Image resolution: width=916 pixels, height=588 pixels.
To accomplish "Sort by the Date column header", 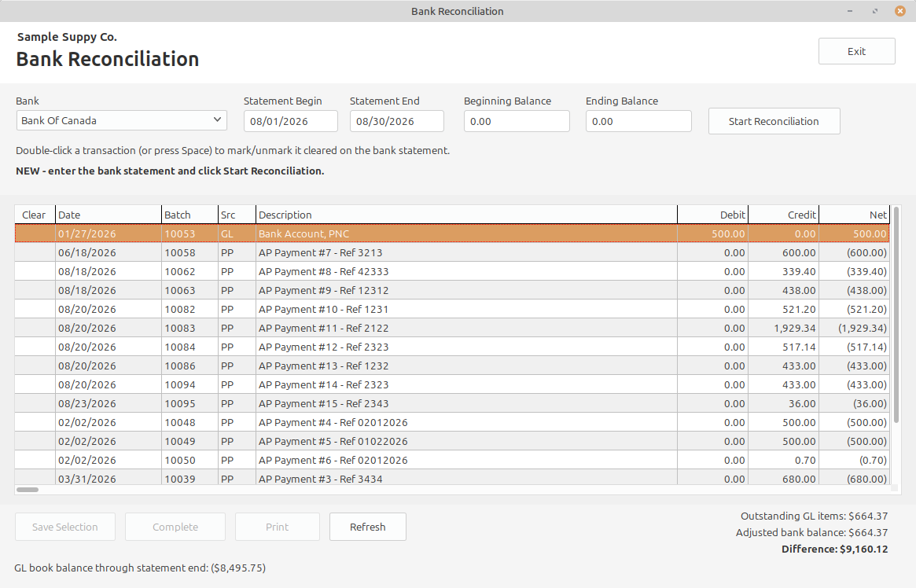I will (x=108, y=215).
